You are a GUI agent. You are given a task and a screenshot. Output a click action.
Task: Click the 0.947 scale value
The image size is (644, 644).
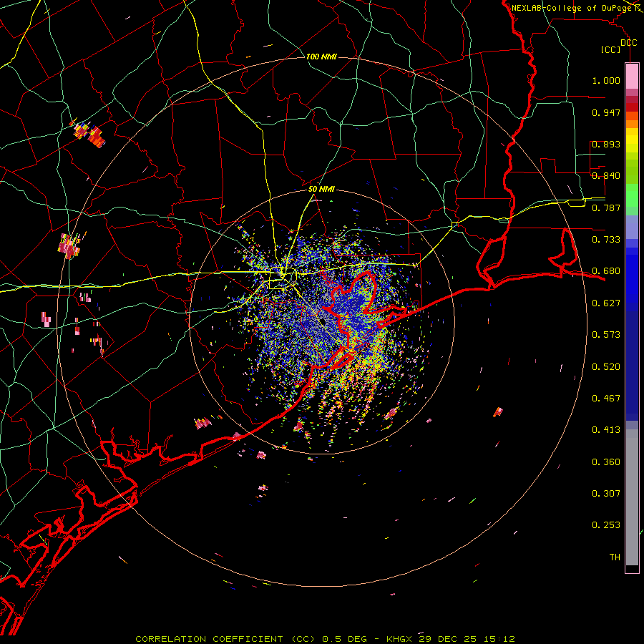606,112
